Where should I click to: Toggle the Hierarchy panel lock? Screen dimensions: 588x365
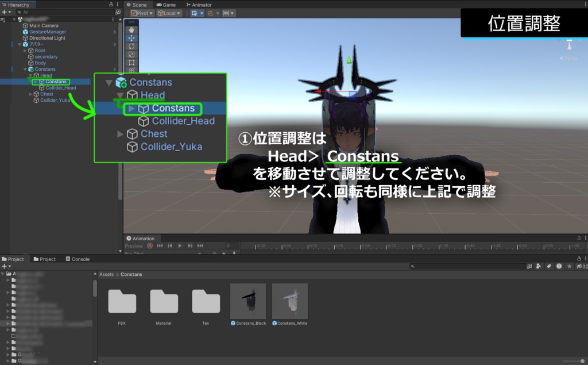pyautogui.click(x=111, y=5)
